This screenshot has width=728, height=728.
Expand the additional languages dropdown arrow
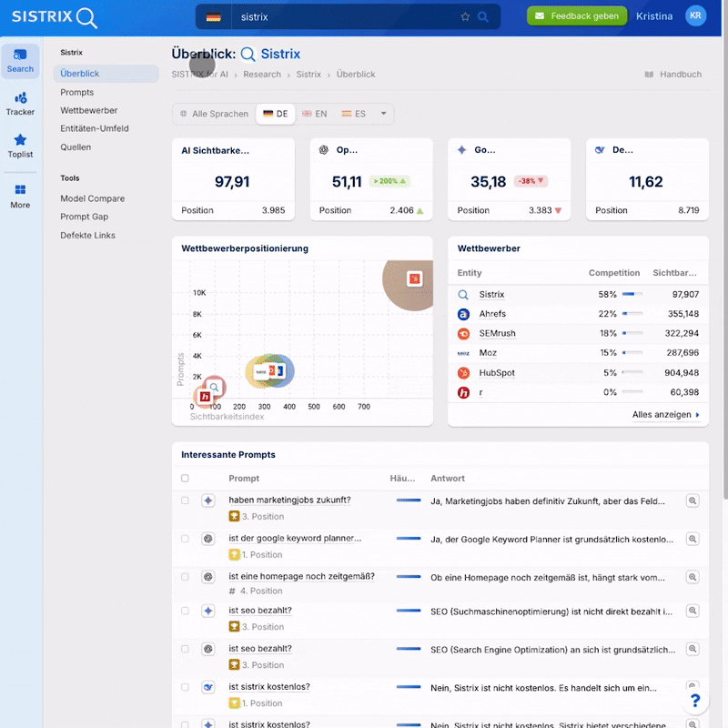click(384, 114)
